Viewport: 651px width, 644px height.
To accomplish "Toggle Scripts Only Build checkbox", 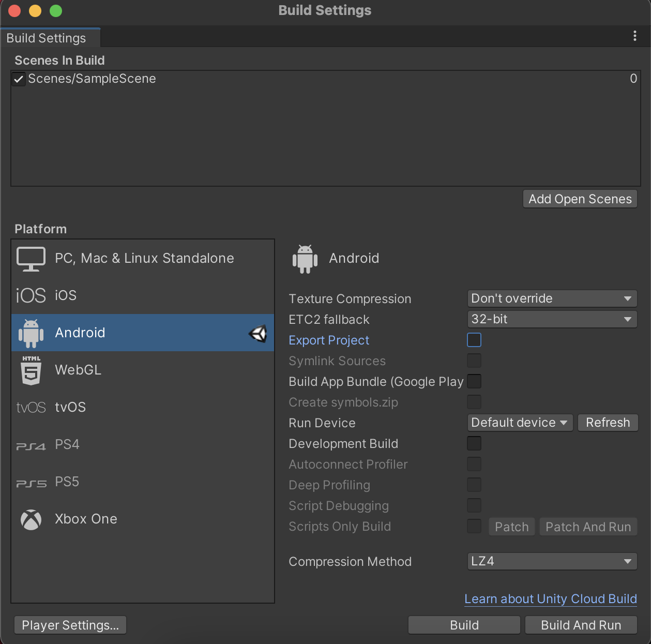I will pyautogui.click(x=474, y=526).
